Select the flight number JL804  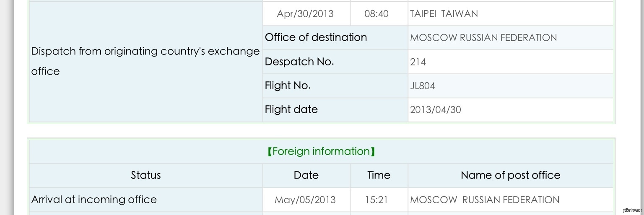tap(423, 86)
